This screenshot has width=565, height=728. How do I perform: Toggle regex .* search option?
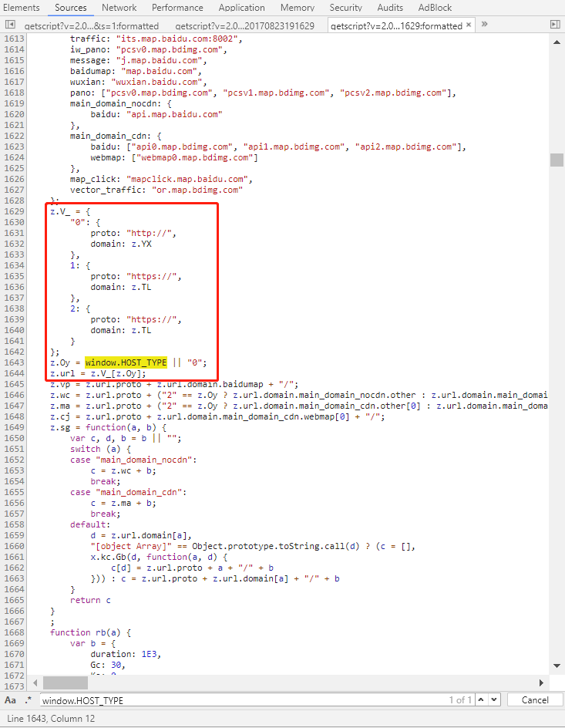pyautogui.click(x=29, y=699)
